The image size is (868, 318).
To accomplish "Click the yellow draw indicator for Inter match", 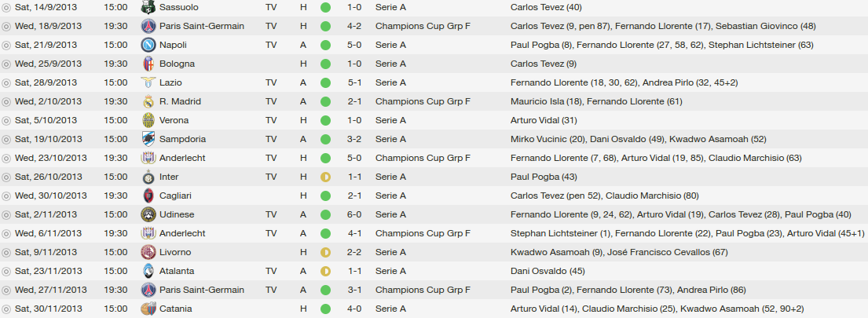I will click(325, 177).
